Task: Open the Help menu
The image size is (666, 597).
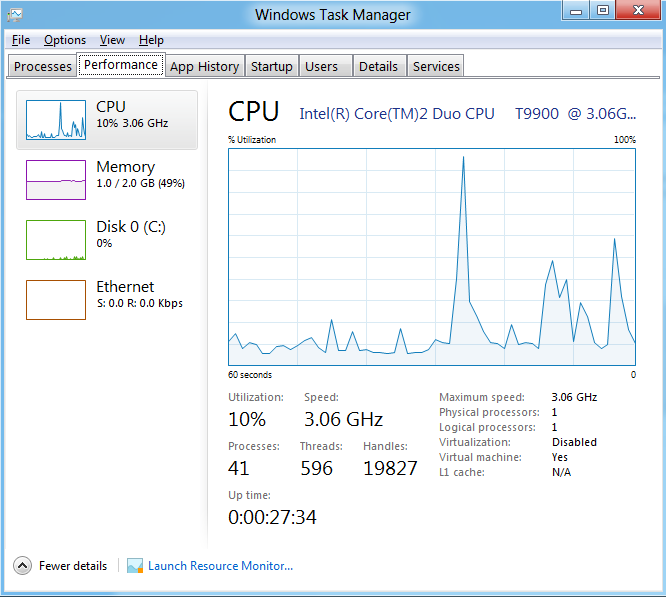Action: [x=151, y=40]
